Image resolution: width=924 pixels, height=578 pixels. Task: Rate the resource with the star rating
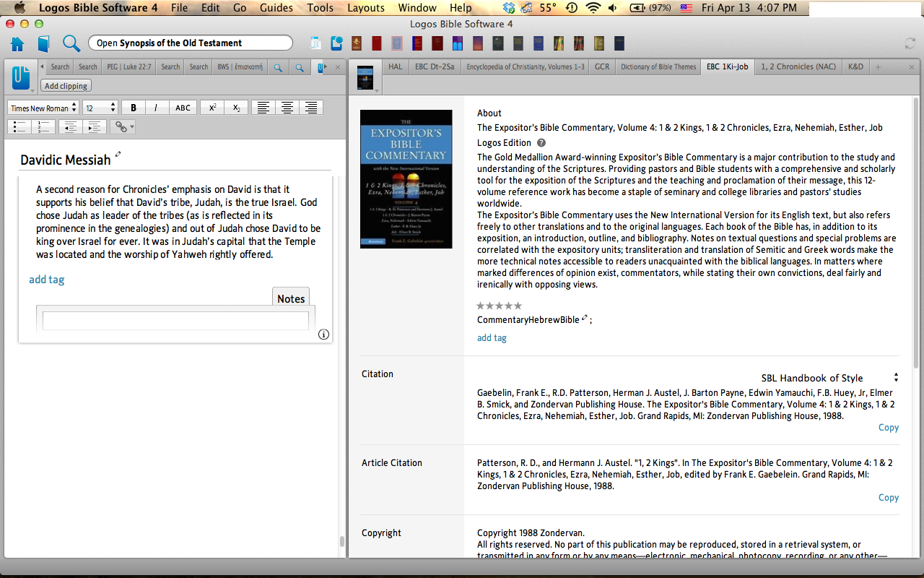(499, 306)
